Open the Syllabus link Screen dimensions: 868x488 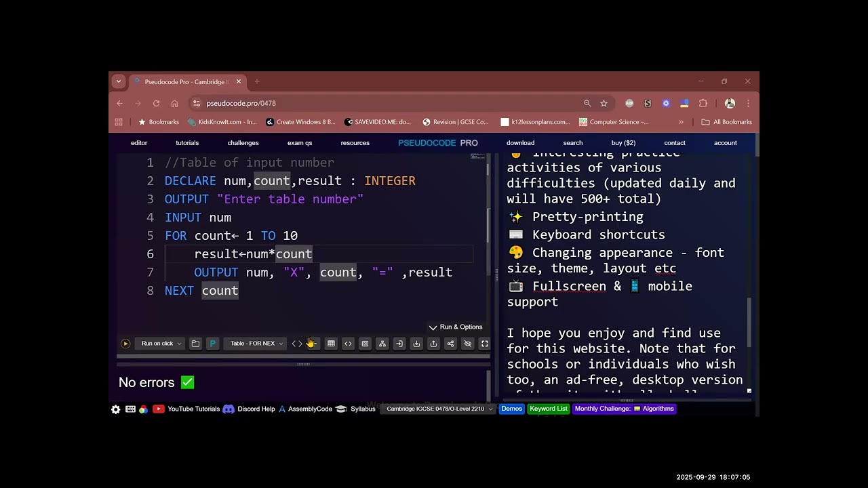click(x=355, y=409)
